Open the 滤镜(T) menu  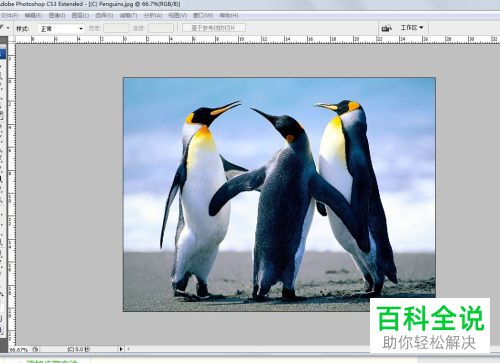pos(128,15)
